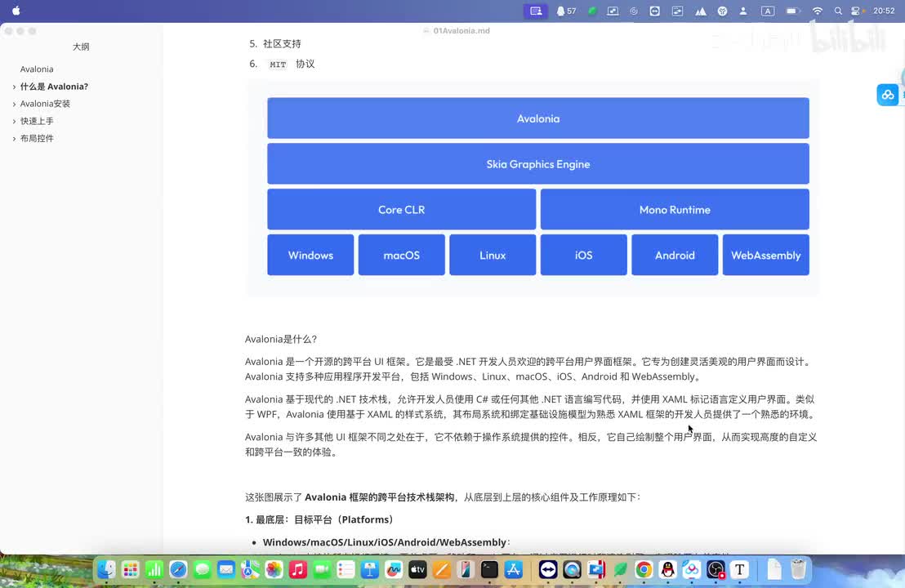
Task: Open FaceTime from the dock
Action: (322, 570)
